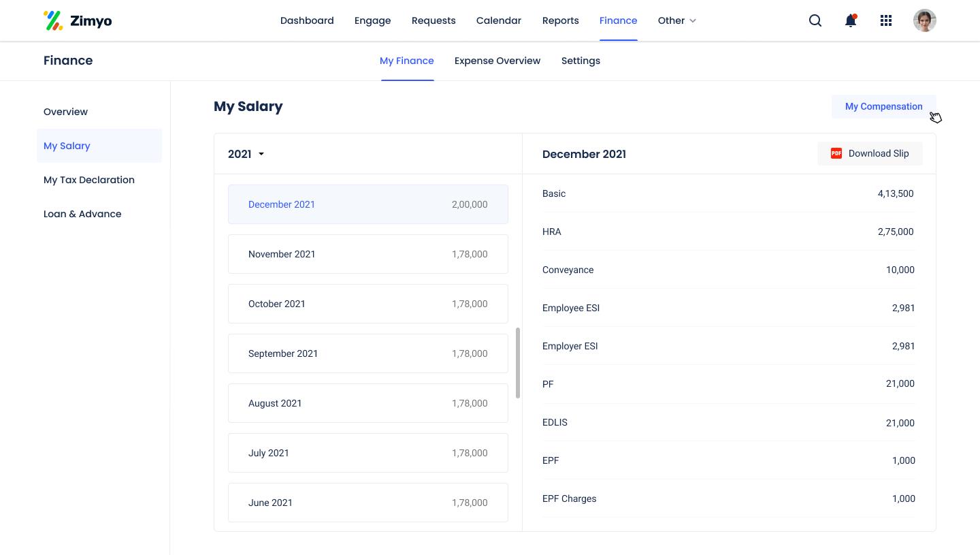Select the August 2021 salary row

pos(367,403)
